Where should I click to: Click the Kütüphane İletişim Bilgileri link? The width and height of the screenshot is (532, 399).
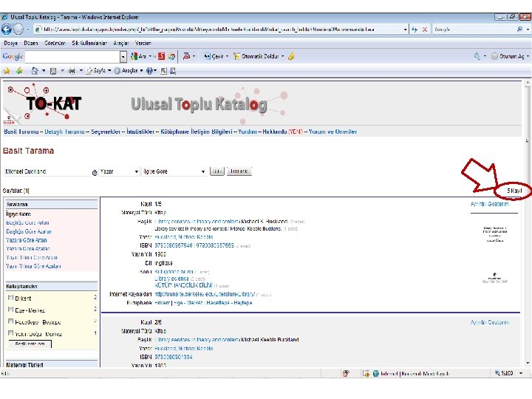point(197,132)
